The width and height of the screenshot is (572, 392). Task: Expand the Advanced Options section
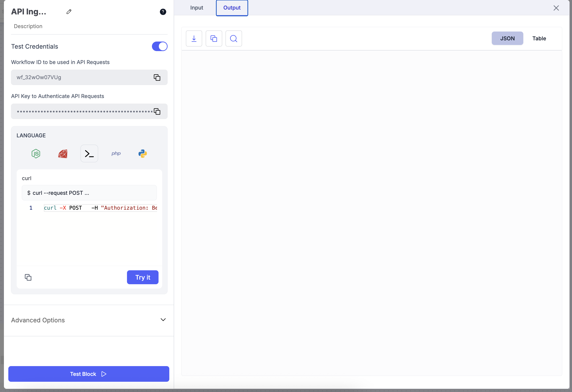click(x=163, y=320)
